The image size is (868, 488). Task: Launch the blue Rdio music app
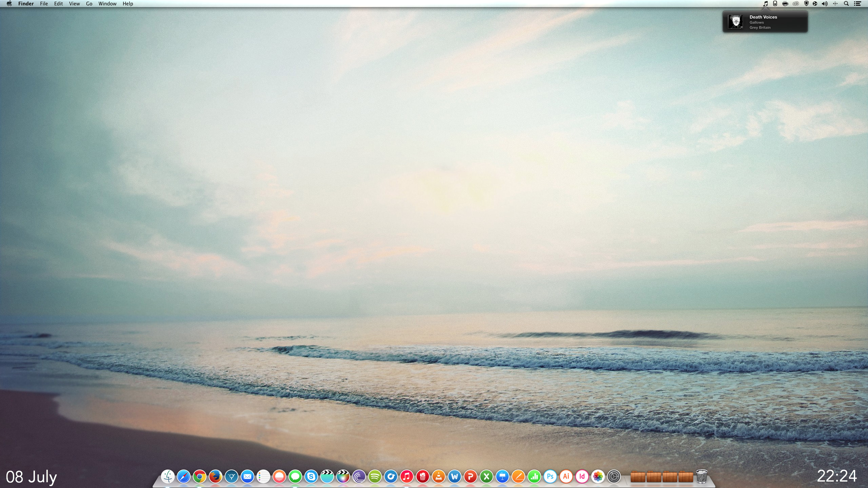click(x=391, y=476)
